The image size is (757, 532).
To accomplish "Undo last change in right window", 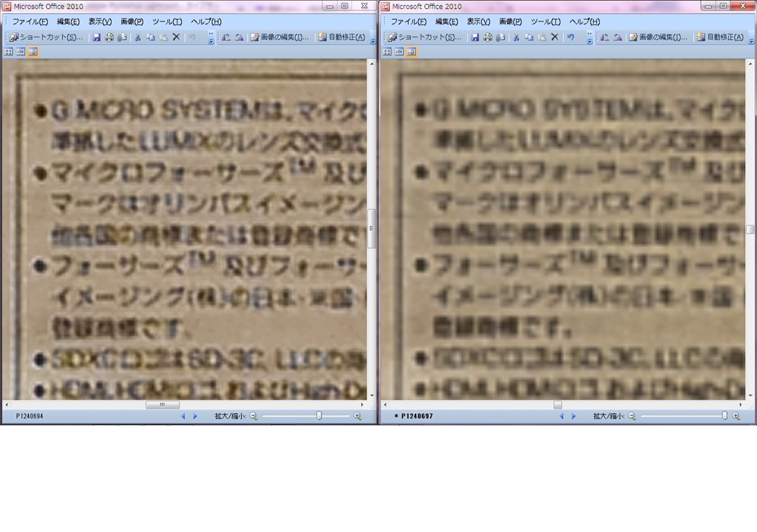I will (571, 37).
